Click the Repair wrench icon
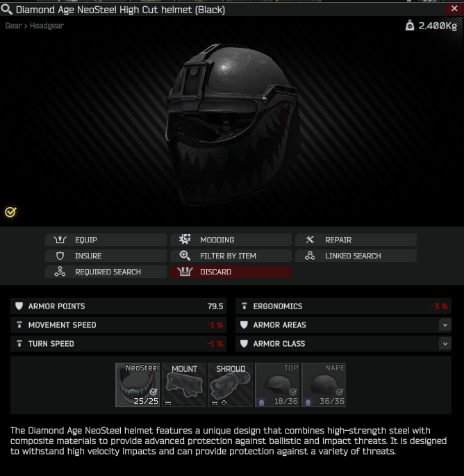Image resolution: width=464 pixels, height=476 pixels. tap(310, 240)
